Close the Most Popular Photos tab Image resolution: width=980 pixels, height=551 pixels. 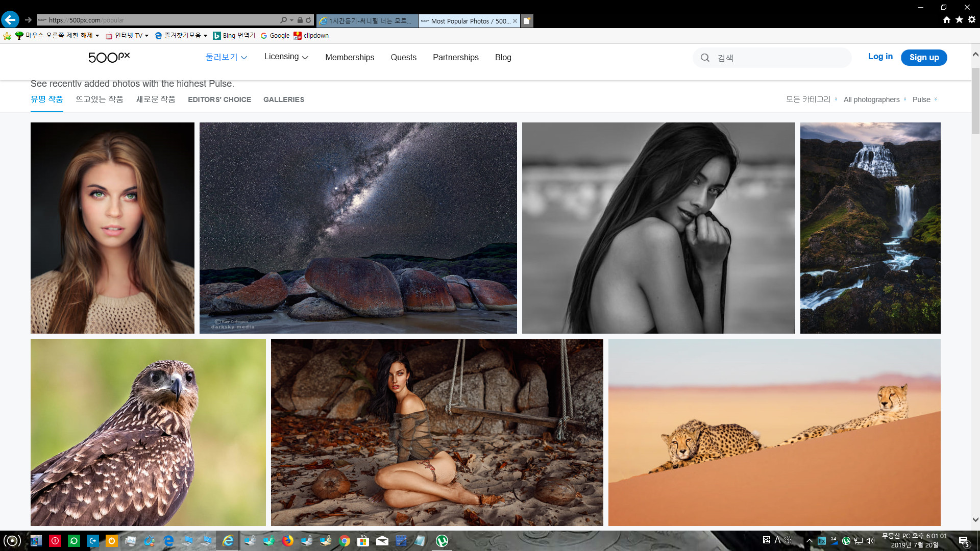coord(515,21)
